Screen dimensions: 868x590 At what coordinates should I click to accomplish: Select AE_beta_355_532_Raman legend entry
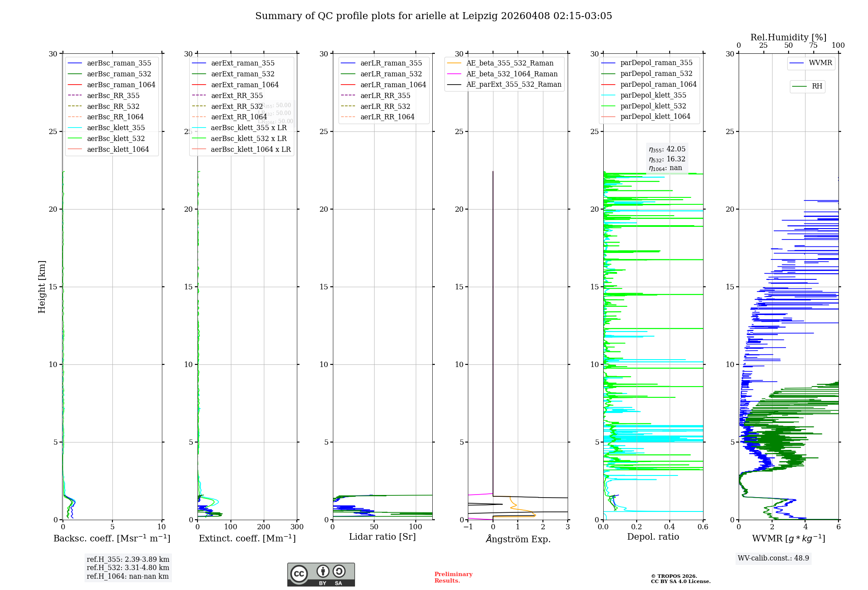pyautogui.click(x=510, y=63)
